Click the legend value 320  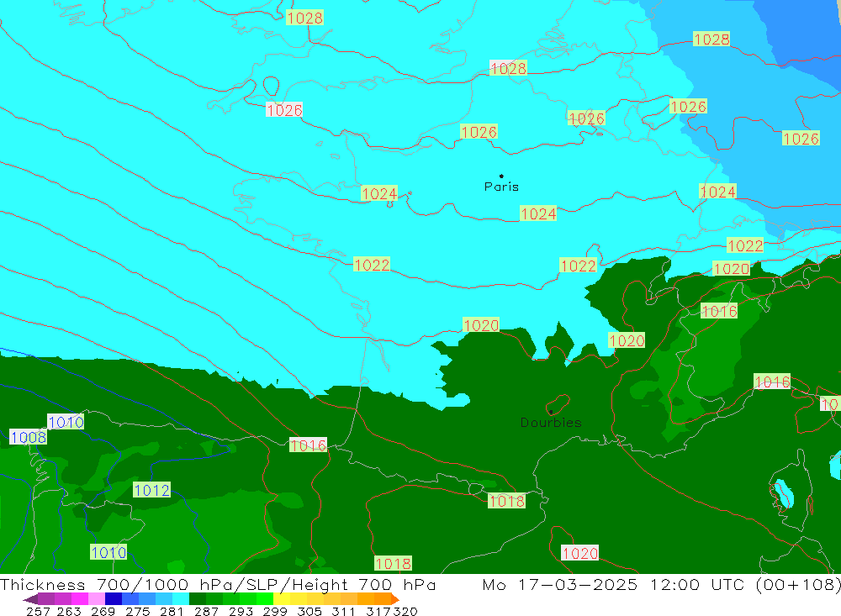405,611
